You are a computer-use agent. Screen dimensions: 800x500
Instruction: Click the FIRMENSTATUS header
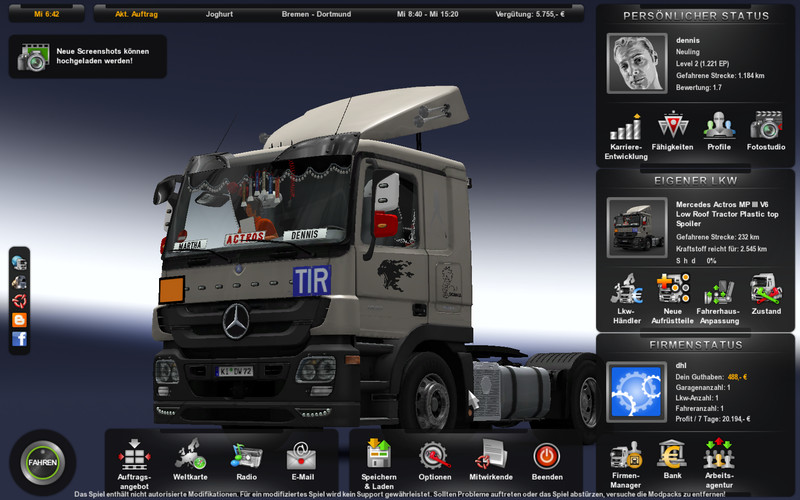coord(696,345)
